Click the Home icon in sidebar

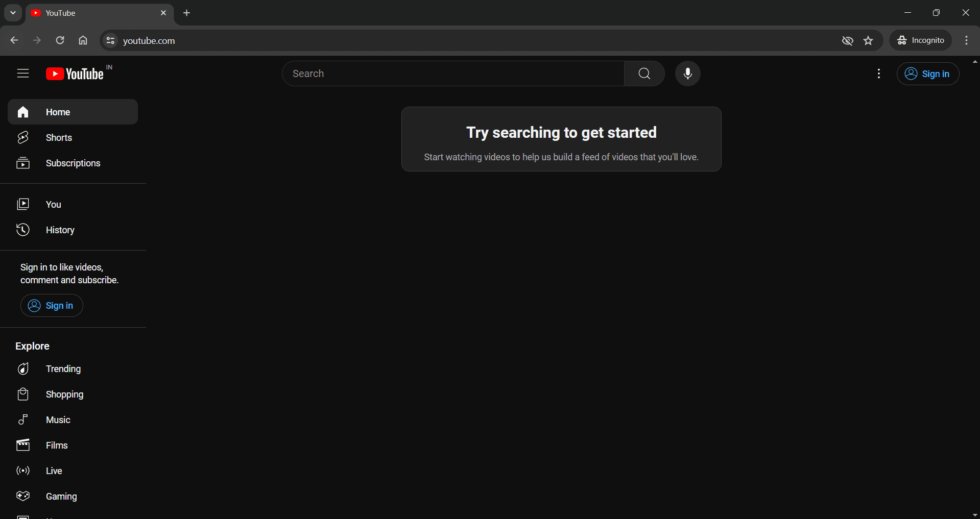pyautogui.click(x=23, y=112)
